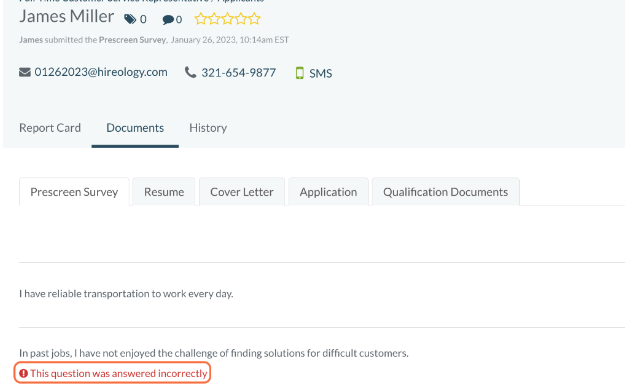Viewport: 625px width, 390px height.
Task: Switch to the Report Card tab
Action: click(50, 128)
